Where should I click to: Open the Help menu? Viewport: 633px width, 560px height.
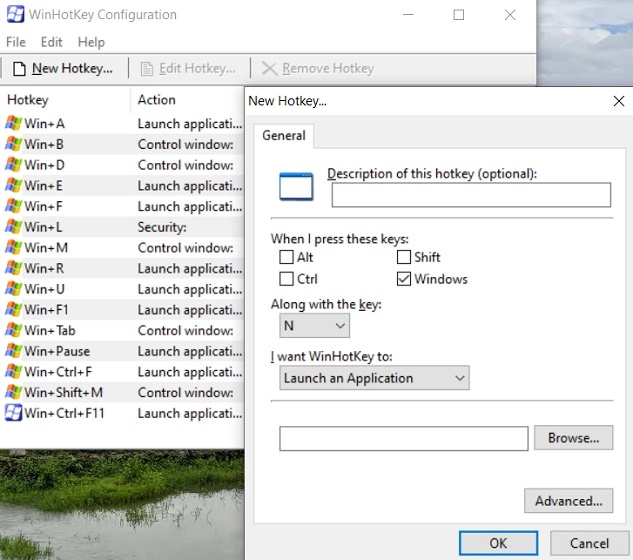91,42
